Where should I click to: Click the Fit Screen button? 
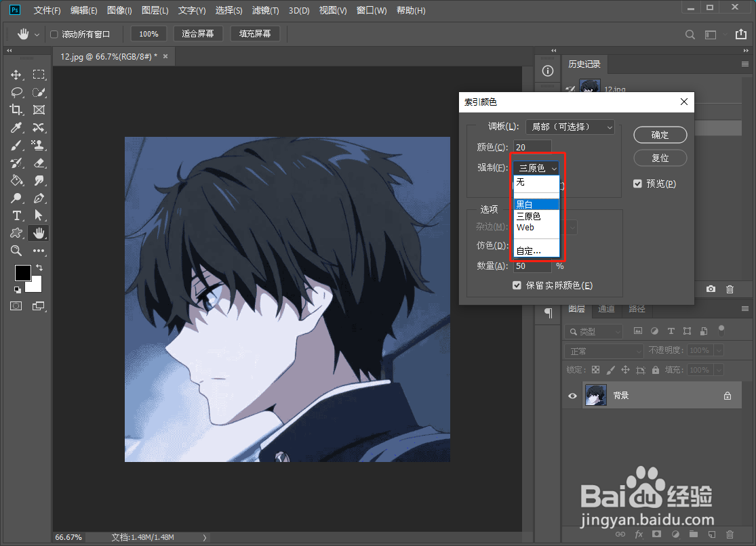click(x=198, y=34)
